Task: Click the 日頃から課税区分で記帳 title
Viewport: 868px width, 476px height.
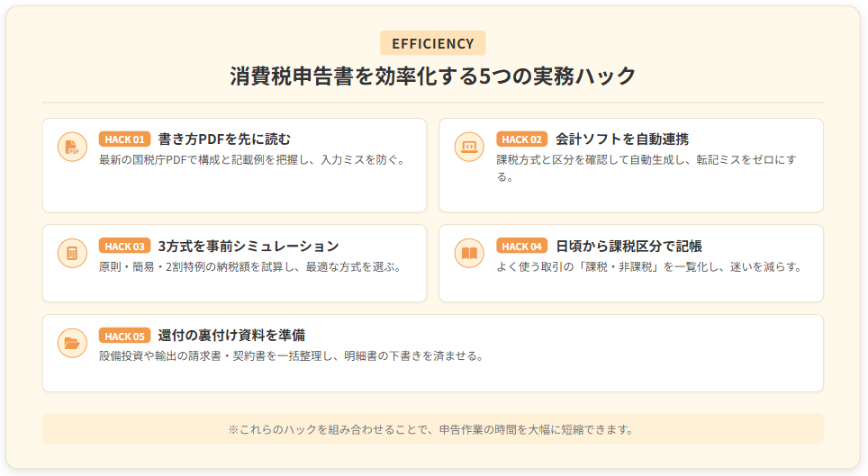Action: pyautogui.click(x=628, y=246)
